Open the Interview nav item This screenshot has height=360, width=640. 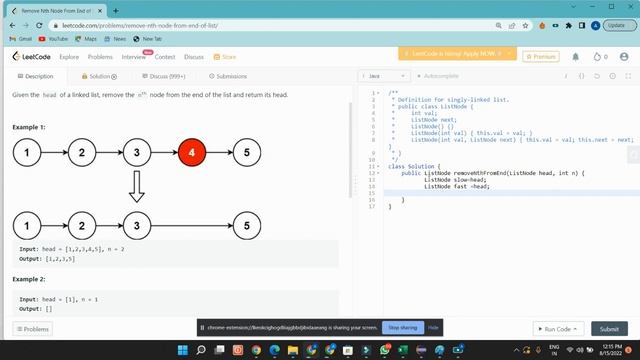click(x=133, y=57)
